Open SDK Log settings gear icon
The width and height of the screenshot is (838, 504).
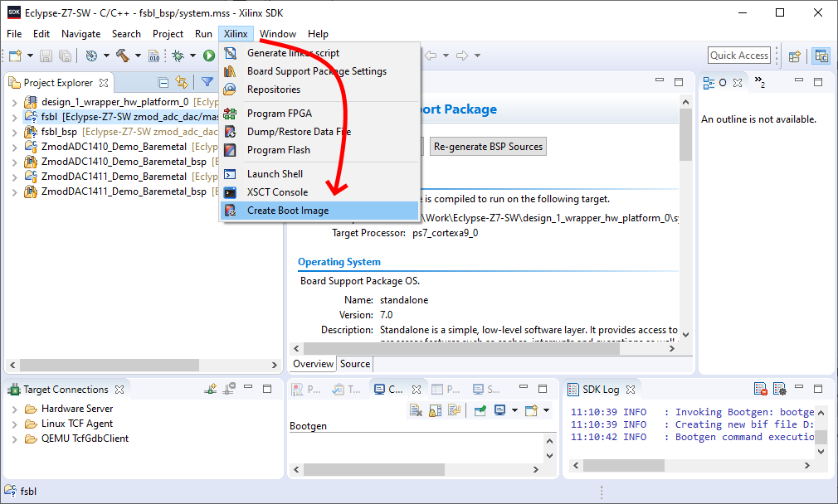(780, 390)
